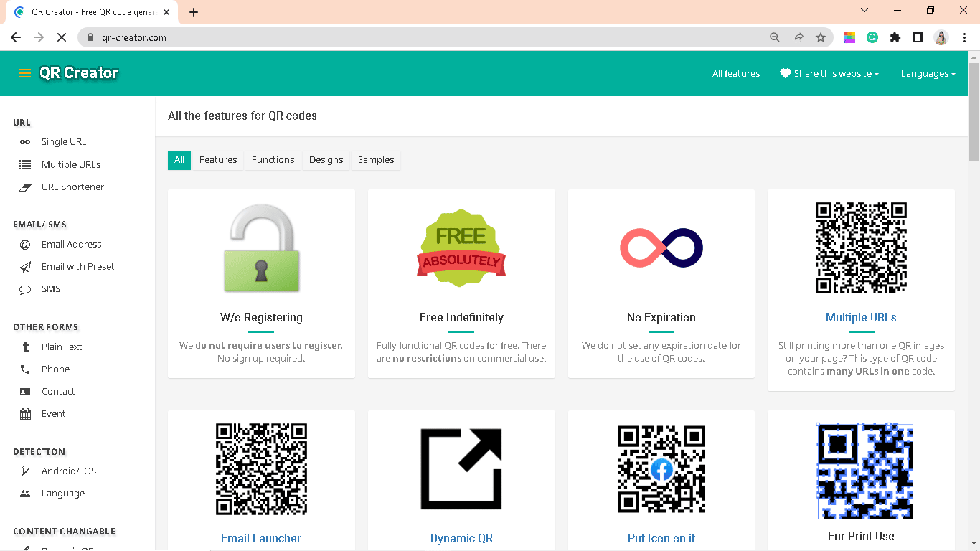Click the green padlock image
Image resolution: width=980 pixels, height=551 pixels.
pyautogui.click(x=261, y=248)
